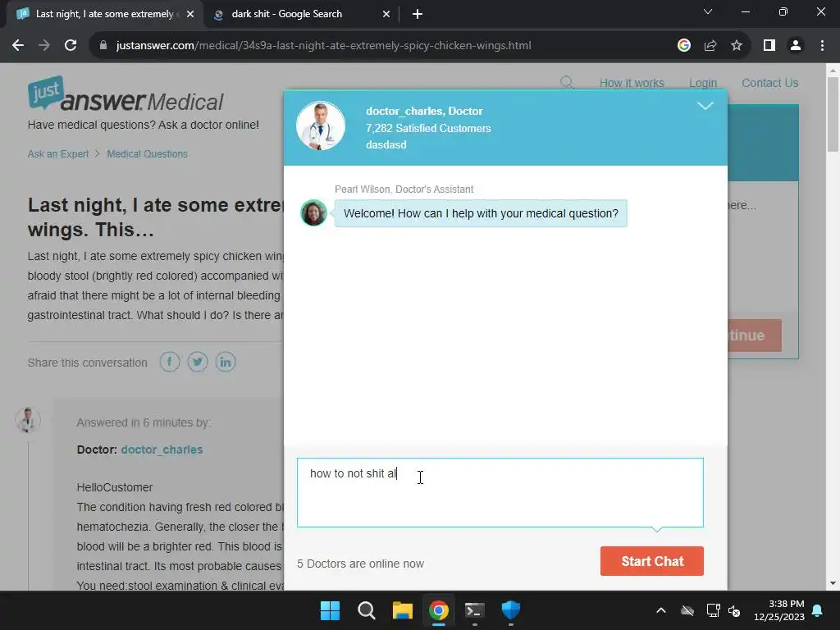The width and height of the screenshot is (840, 630).
Task: Open Windows taskbar search
Action: (367, 610)
